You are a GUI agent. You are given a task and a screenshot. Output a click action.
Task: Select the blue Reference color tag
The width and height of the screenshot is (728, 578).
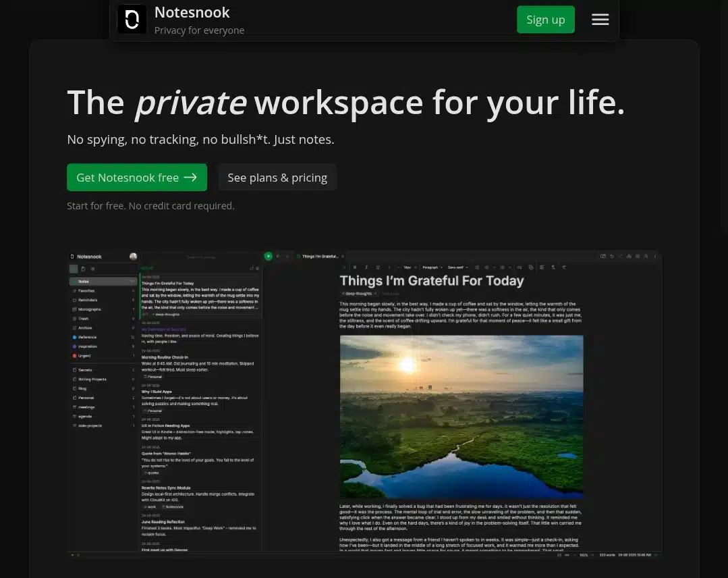point(103,337)
